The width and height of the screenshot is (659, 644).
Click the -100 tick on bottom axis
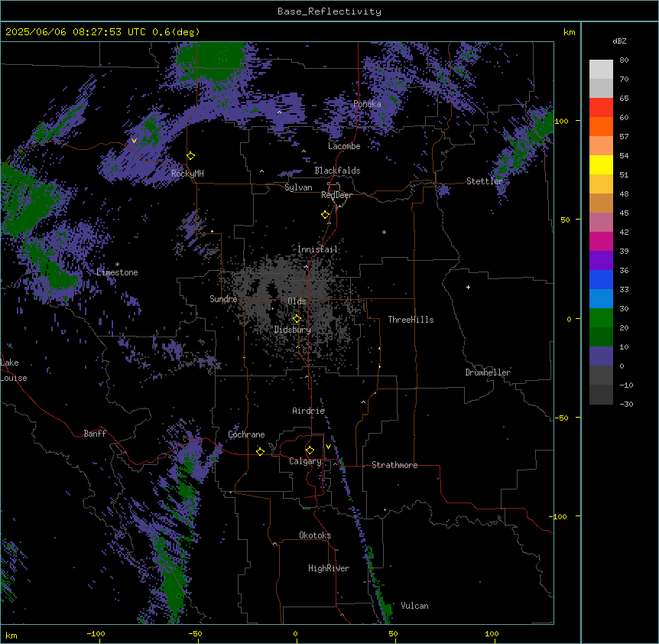[96, 633]
